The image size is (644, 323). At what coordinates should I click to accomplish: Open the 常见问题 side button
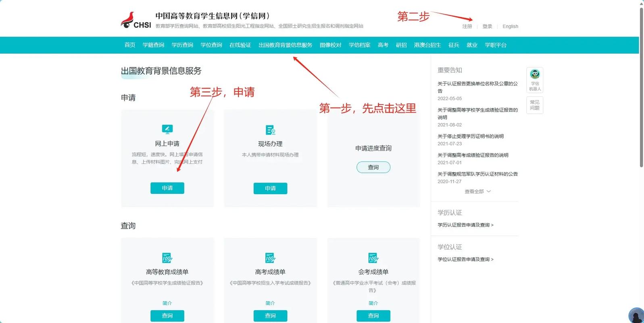click(x=535, y=105)
